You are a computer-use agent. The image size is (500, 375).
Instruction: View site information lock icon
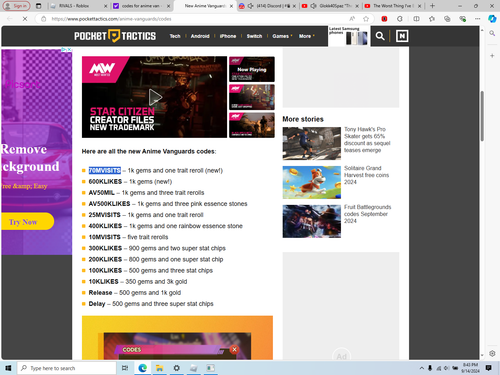44,19
